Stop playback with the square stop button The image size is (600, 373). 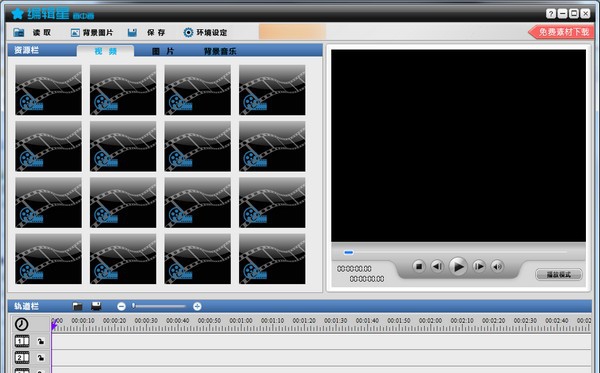click(419, 266)
